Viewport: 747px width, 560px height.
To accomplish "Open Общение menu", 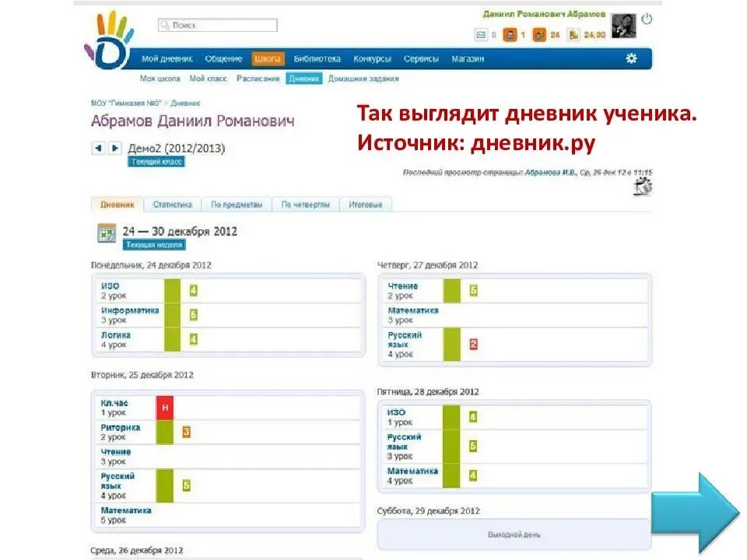I will point(223,58).
